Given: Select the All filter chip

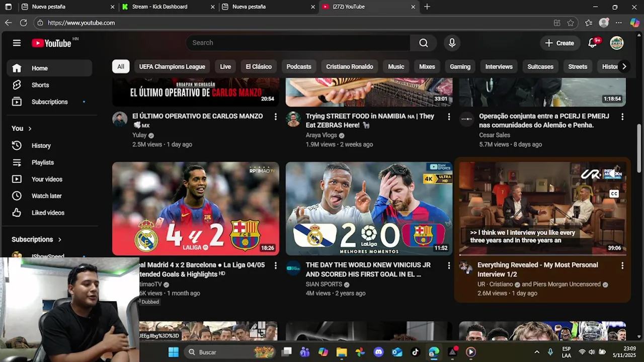Looking at the screenshot, I should click(x=121, y=66).
